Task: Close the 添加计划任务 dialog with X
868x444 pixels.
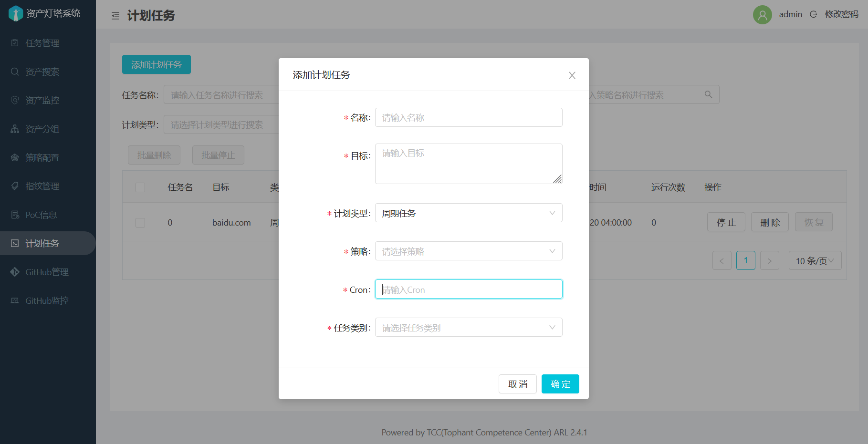Action: point(572,75)
